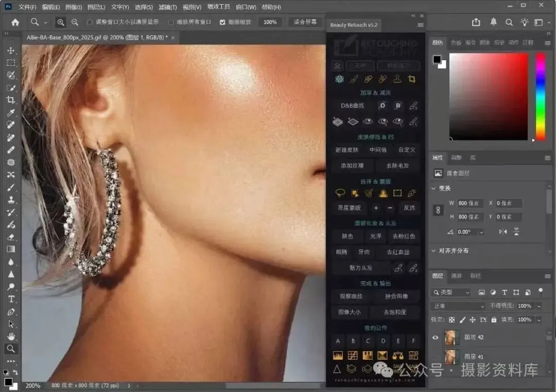Select the Horizontal Type tool
The width and height of the screenshot is (556, 392).
pyautogui.click(x=11, y=299)
